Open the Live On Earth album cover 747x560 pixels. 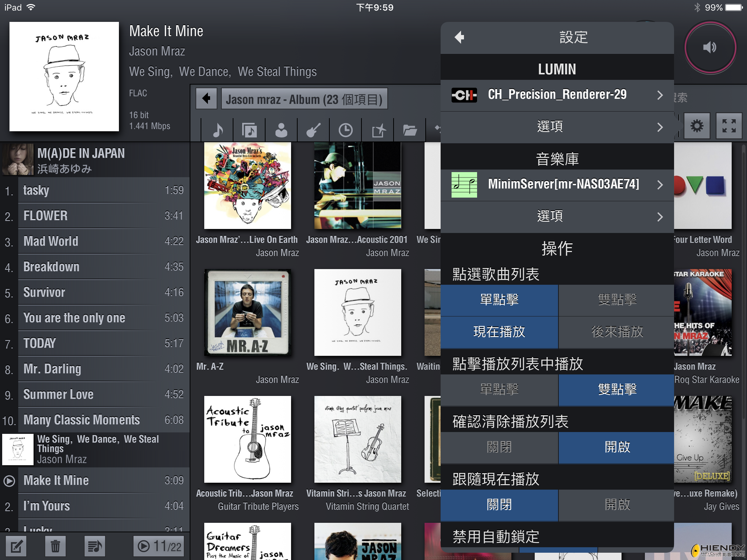pos(248,186)
